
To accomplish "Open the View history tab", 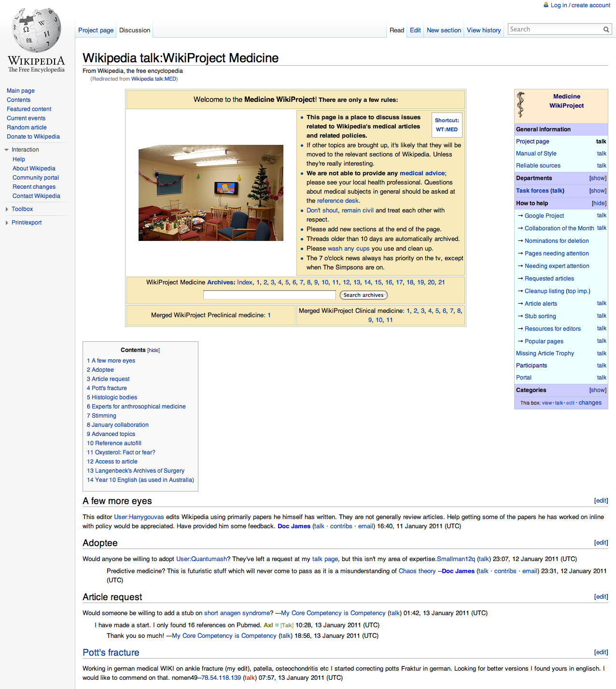I will point(483,30).
